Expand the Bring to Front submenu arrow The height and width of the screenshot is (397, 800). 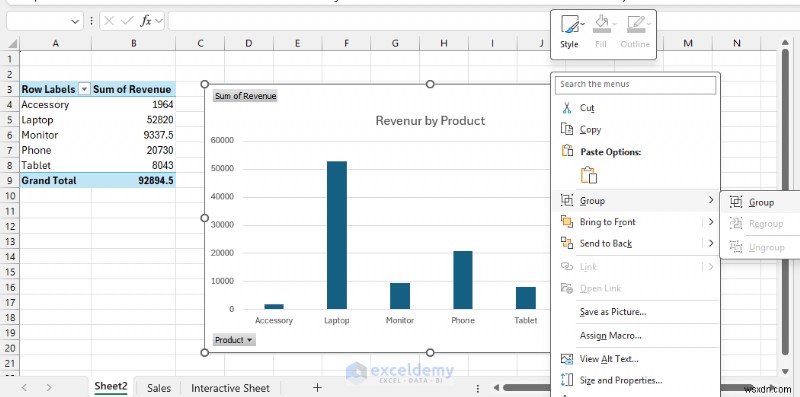click(x=711, y=222)
